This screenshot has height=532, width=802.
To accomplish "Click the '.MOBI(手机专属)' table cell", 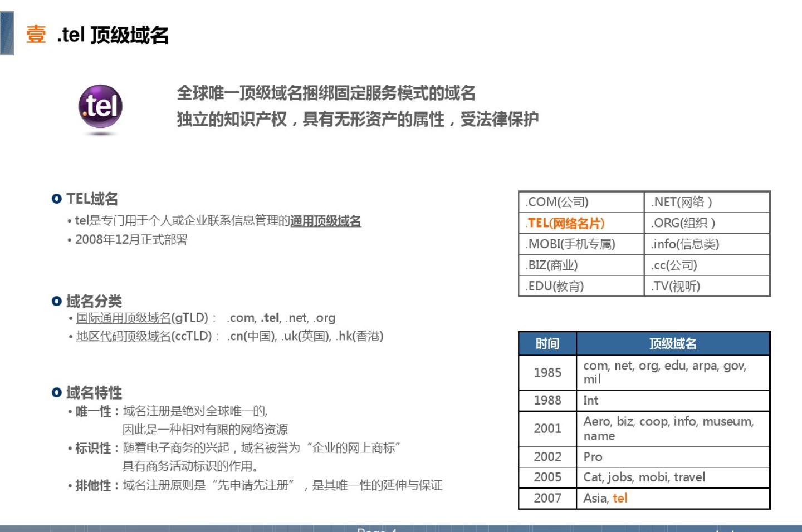I will click(581, 244).
